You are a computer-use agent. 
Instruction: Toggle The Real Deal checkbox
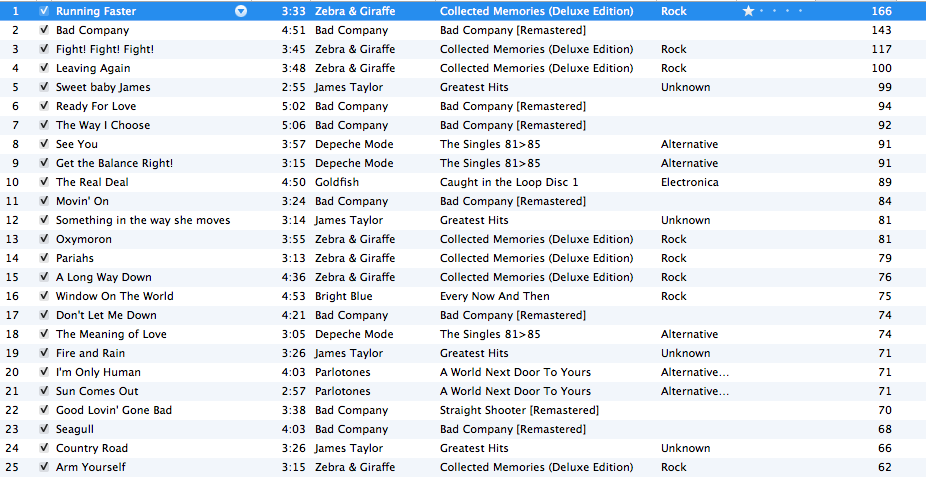[x=44, y=182]
